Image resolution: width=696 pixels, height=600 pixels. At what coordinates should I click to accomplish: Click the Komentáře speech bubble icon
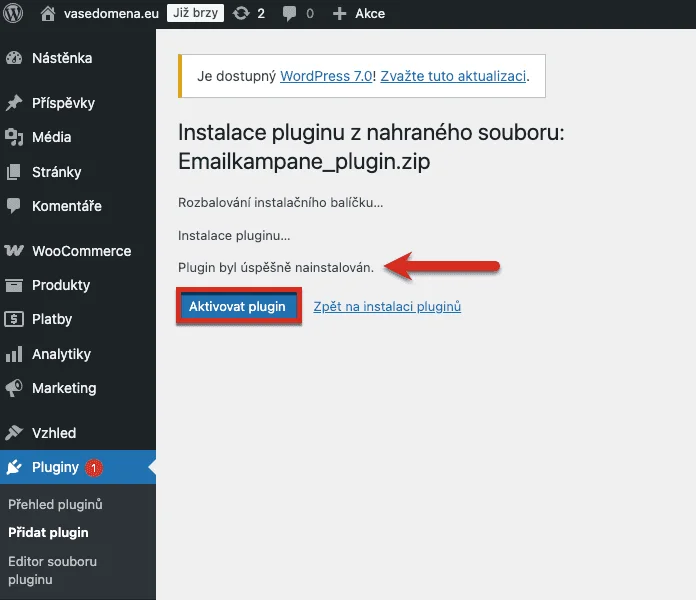coord(14,206)
